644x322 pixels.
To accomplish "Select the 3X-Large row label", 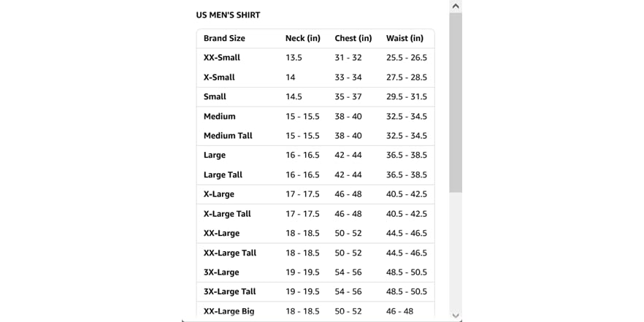I will pos(221,272).
